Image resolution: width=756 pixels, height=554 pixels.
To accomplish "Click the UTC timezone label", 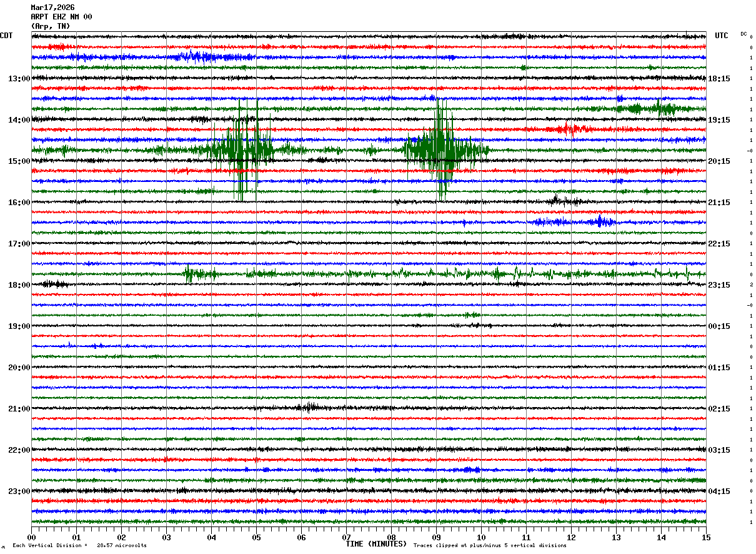I will click(722, 36).
